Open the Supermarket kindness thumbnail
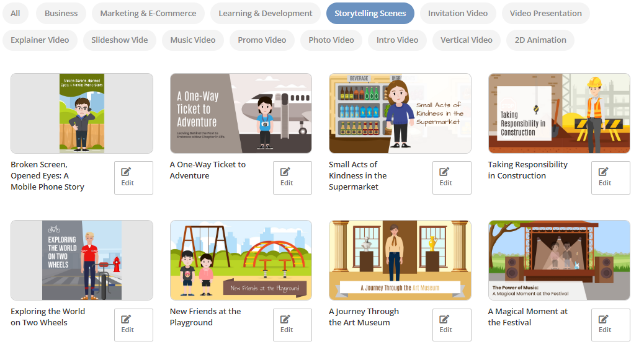The image size is (644, 347). tap(400, 113)
